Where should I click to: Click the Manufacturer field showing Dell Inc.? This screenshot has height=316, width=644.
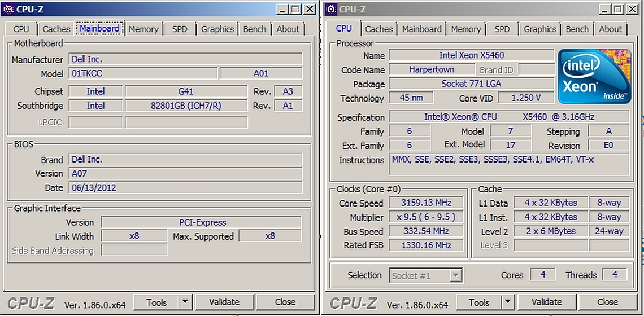(x=186, y=59)
